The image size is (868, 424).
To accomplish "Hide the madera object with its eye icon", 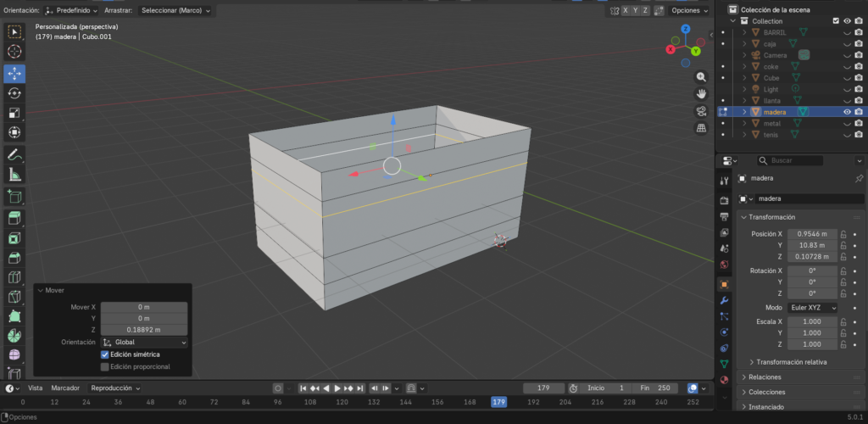I will [x=846, y=111].
